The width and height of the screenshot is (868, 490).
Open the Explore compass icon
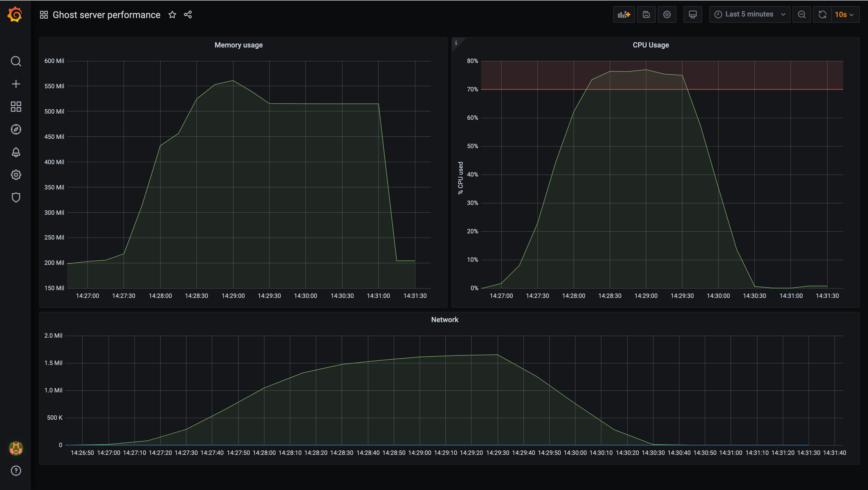(16, 129)
